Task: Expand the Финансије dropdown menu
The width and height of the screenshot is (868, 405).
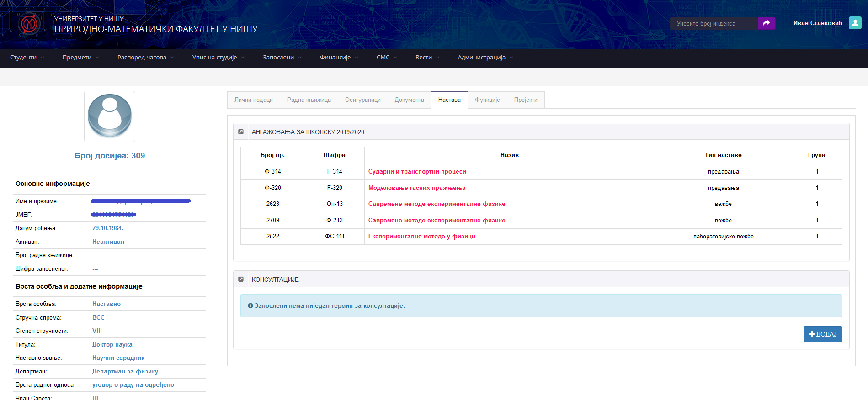Action: [339, 58]
